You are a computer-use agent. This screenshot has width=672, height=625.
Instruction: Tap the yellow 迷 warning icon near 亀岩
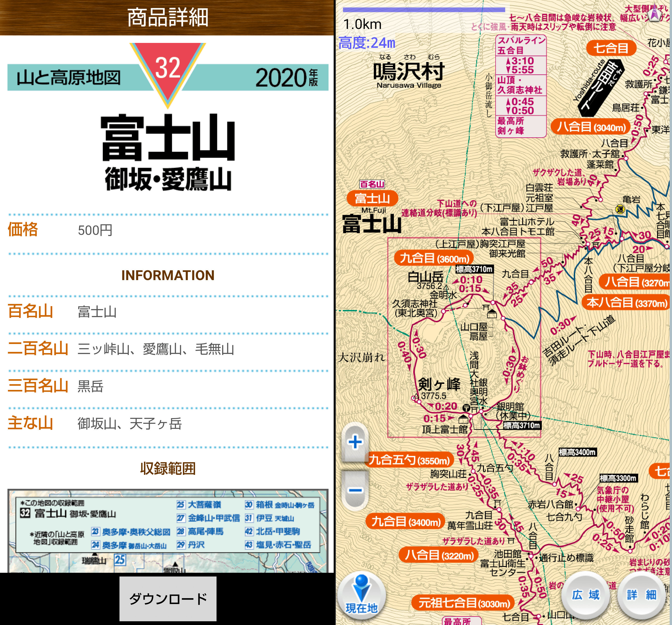[620, 209]
